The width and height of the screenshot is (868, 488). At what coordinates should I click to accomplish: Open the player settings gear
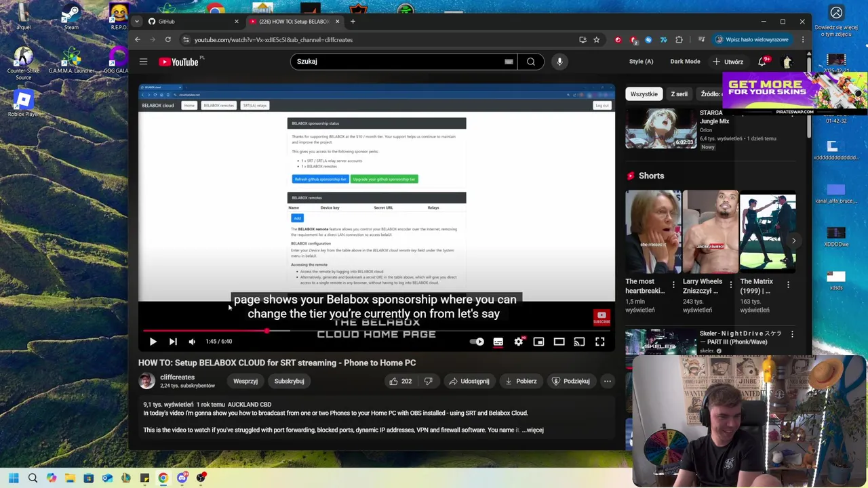pyautogui.click(x=519, y=342)
